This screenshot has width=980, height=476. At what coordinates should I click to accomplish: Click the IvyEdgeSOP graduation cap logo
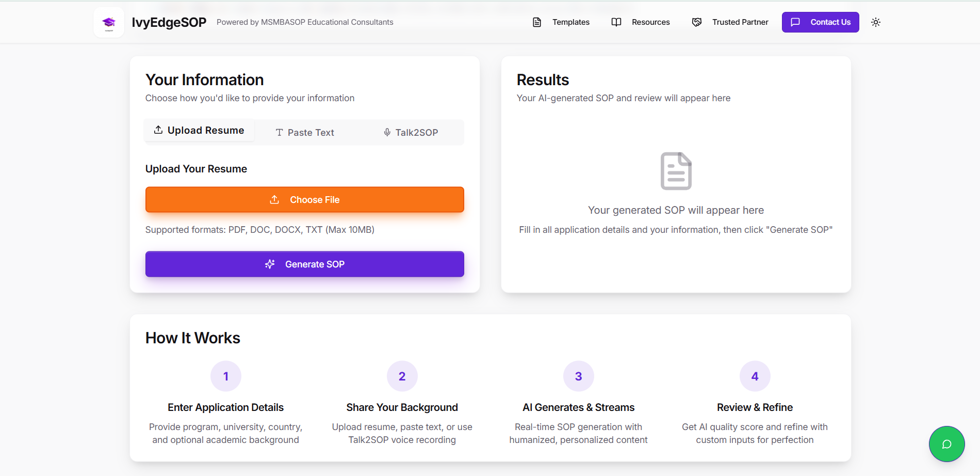pyautogui.click(x=109, y=22)
